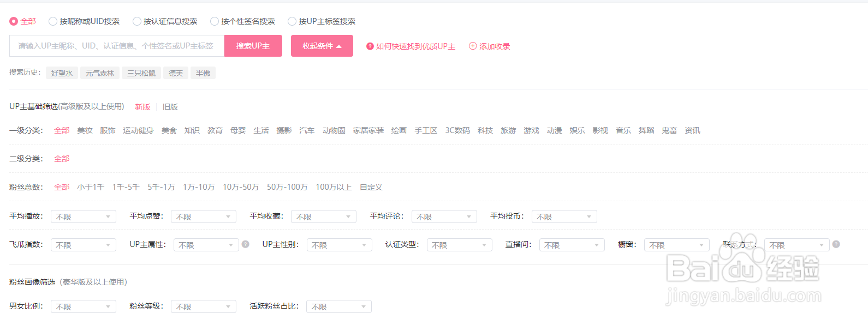Select 按UP主标签搜索 radio option
This screenshot has width=868, height=325.
pos(292,21)
